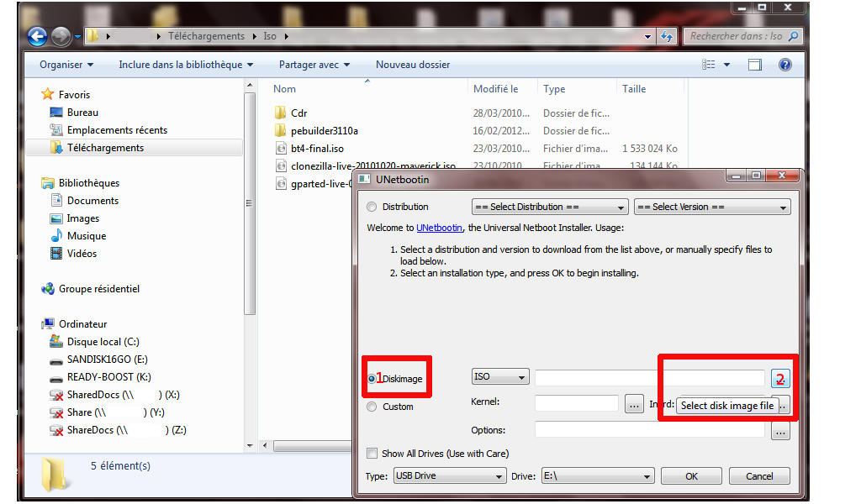
Task: Open the Select Distribution dropdown
Action: tap(550, 207)
